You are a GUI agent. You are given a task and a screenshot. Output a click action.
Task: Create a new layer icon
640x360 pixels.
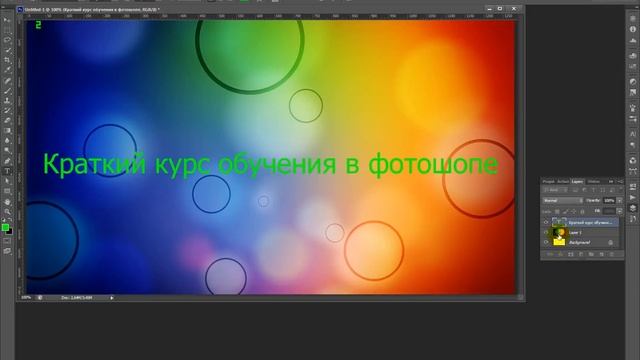click(x=601, y=254)
